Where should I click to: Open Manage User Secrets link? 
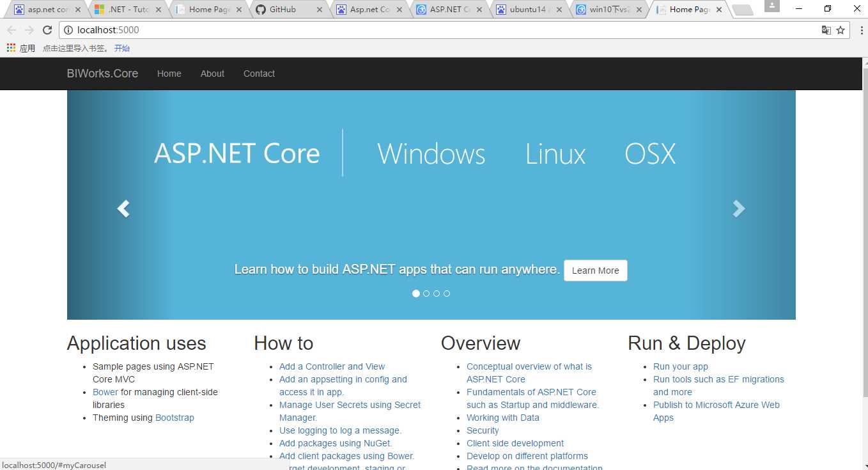[350, 411]
